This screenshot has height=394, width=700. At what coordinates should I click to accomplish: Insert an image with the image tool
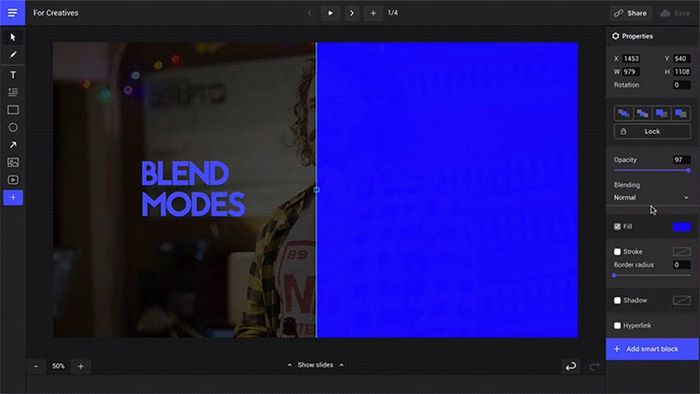[x=13, y=162]
